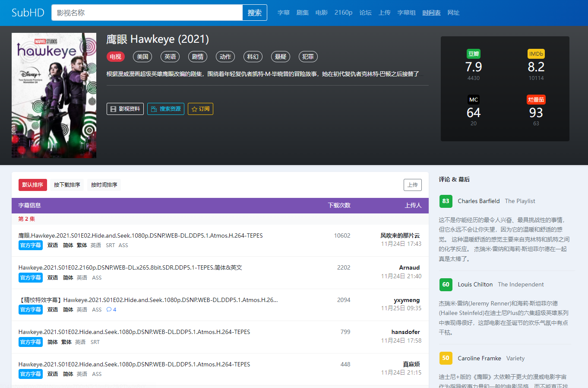Click the film icon on 影视资料 button
The width and height of the screenshot is (588, 388).
[x=114, y=109]
